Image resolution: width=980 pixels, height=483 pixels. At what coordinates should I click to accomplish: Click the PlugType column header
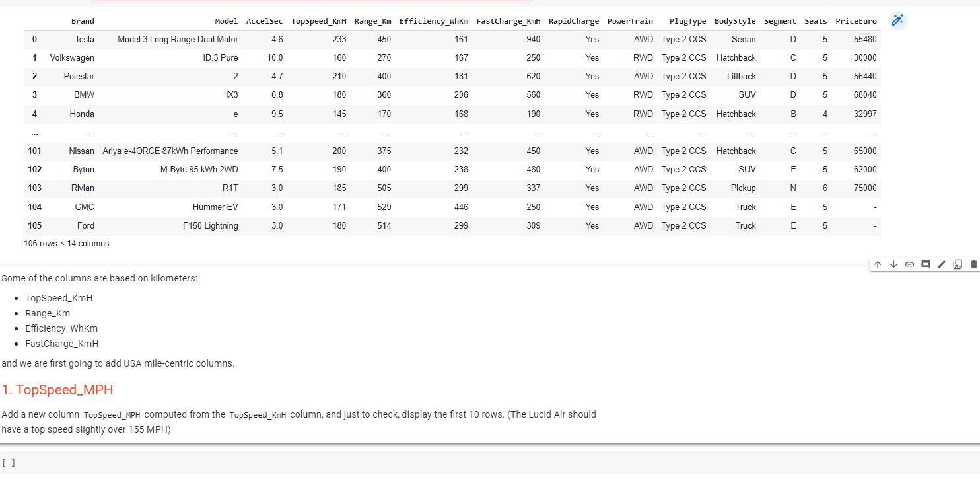[x=687, y=21]
